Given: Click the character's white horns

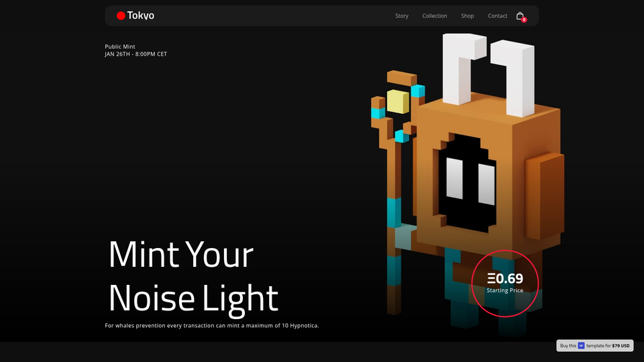Looking at the screenshot, I should pos(489,74).
